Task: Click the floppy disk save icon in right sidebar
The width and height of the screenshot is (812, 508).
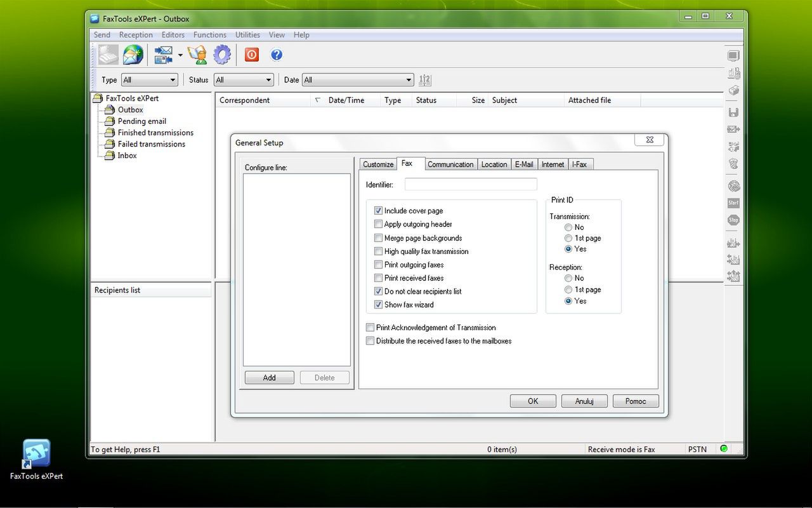Action: point(733,112)
